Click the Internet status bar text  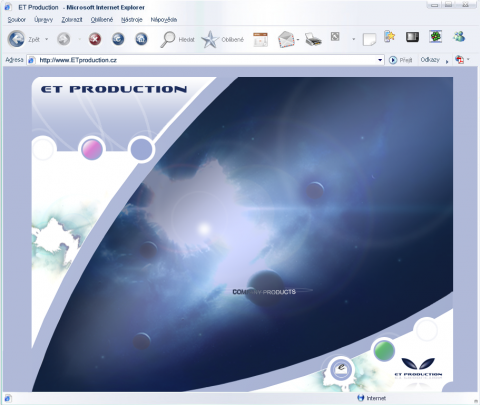(x=376, y=398)
